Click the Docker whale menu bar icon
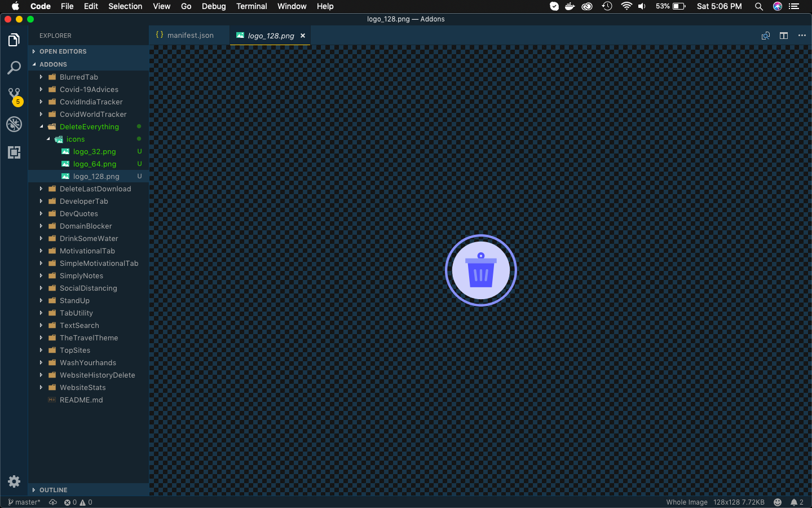The image size is (812, 508). click(570, 6)
